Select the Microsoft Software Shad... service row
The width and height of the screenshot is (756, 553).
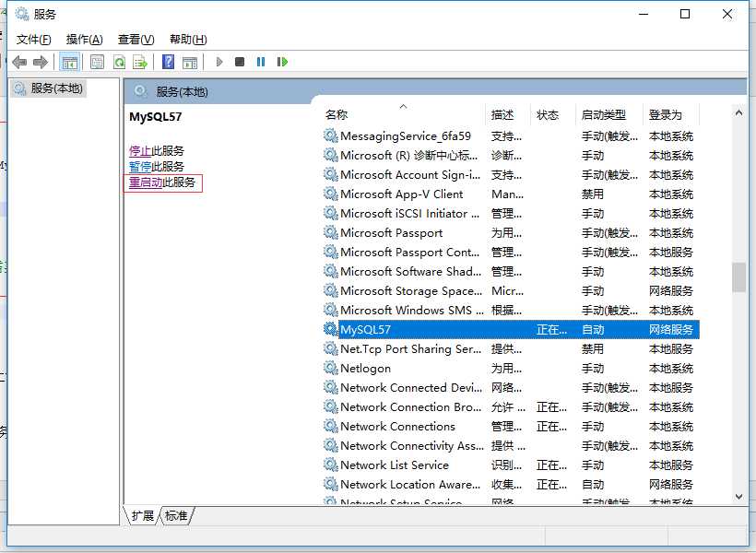(510, 272)
